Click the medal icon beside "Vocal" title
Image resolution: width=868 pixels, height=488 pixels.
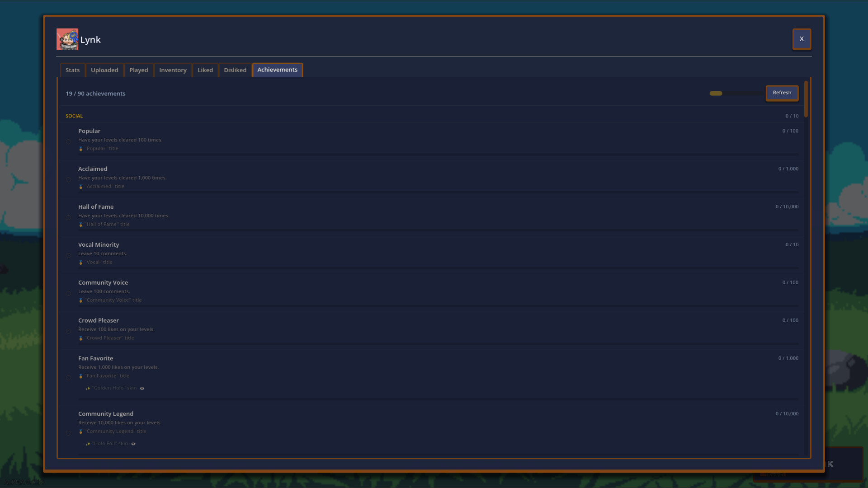click(81, 263)
